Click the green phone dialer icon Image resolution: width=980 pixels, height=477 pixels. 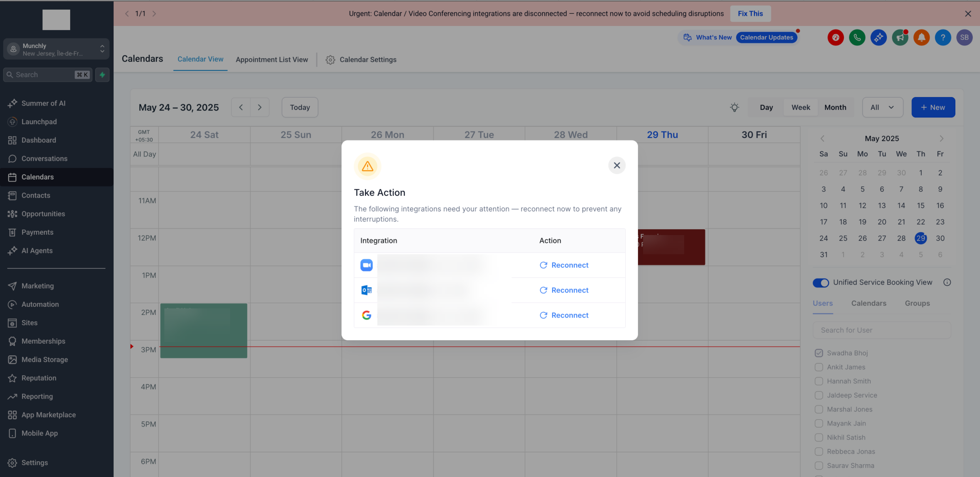click(x=857, y=37)
